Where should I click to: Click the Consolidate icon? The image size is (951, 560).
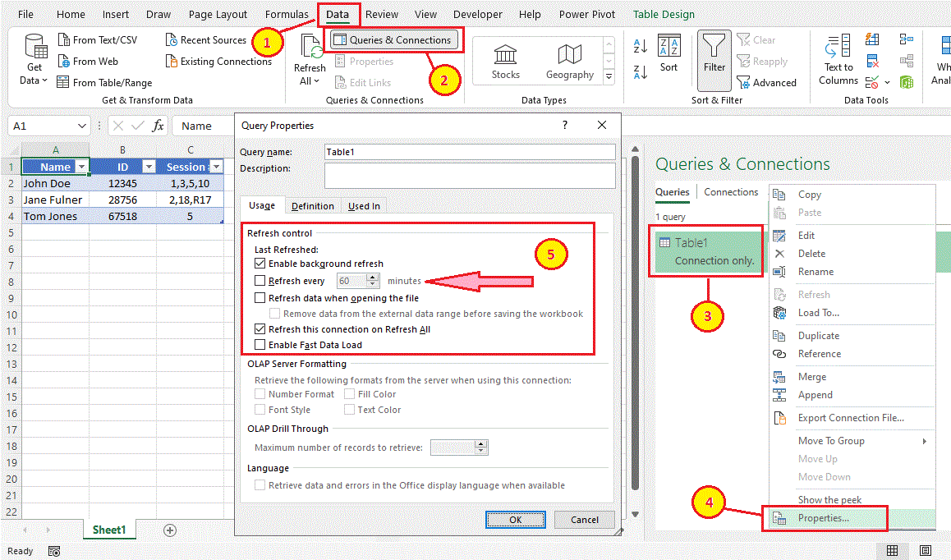click(907, 40)
